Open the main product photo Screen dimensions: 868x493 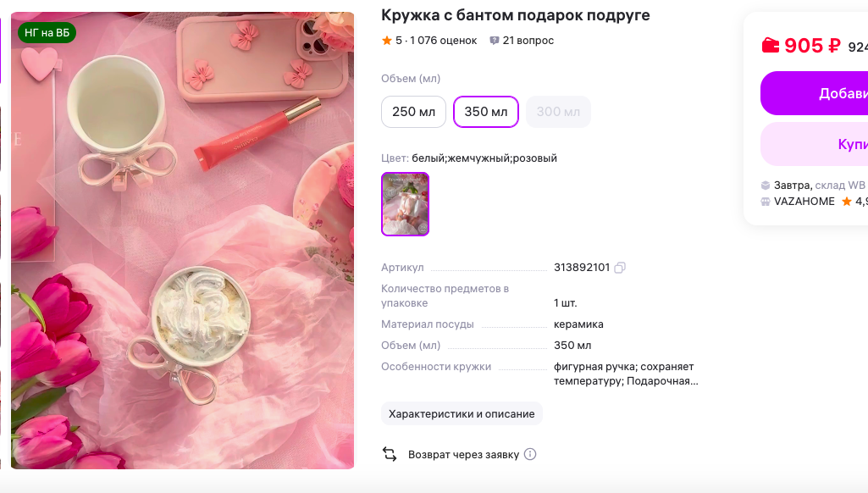183,241
